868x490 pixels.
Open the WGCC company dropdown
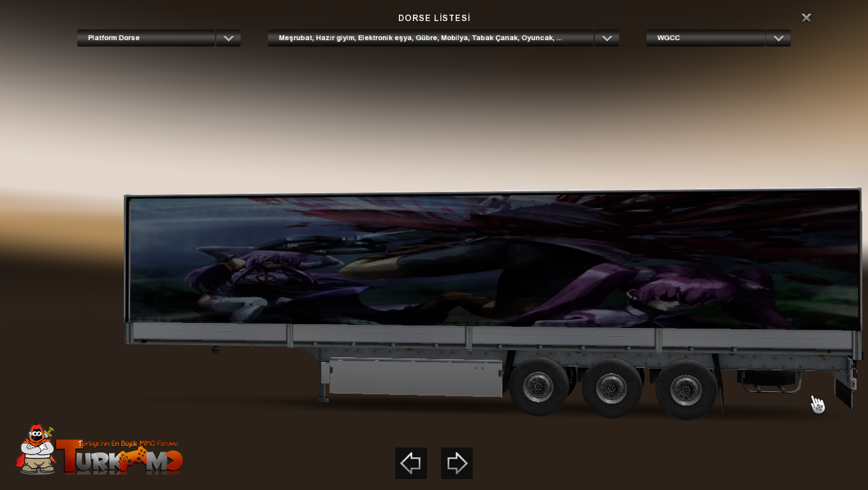(706, 38)
